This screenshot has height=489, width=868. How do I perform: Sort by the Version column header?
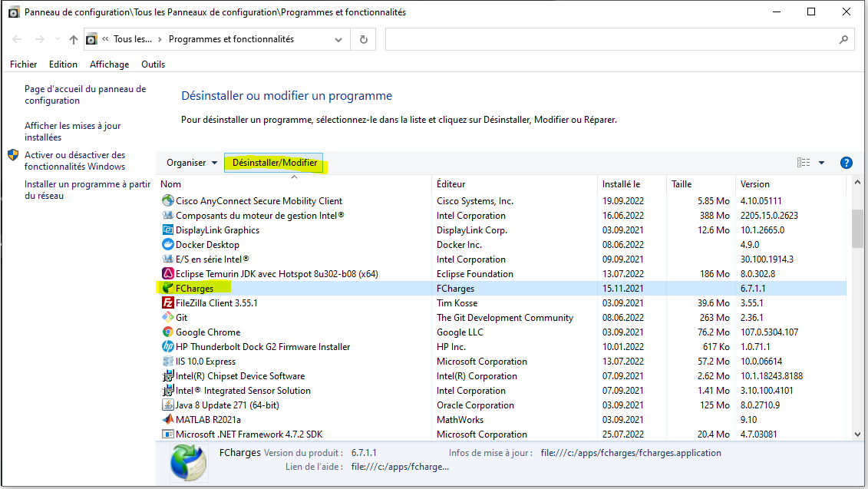[x=791, y=184]
